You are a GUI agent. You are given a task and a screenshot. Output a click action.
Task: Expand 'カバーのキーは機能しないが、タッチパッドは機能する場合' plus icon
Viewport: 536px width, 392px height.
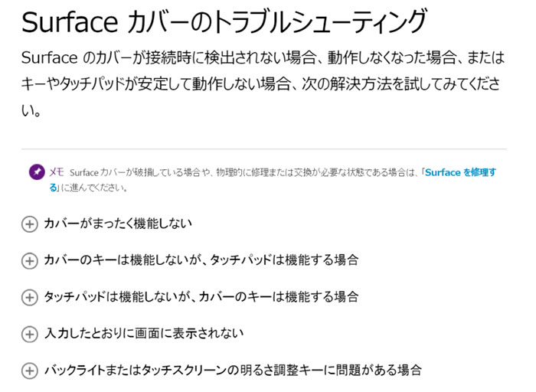29,261
